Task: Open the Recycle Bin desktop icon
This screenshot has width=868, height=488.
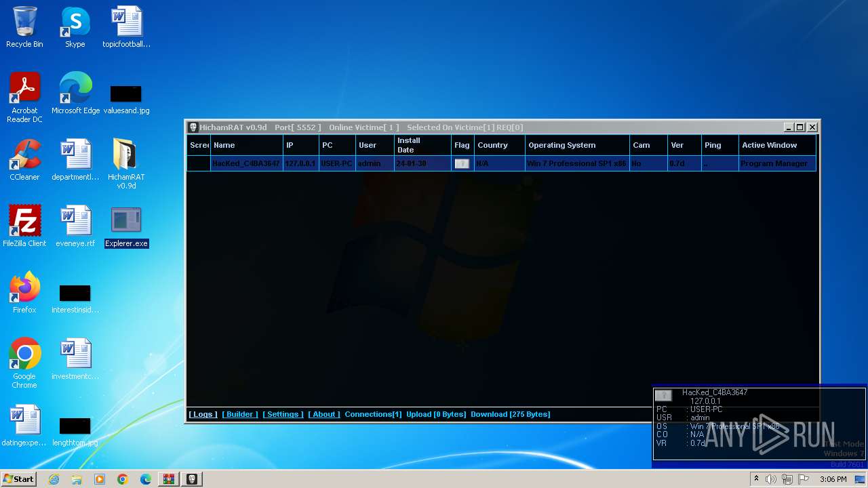Action: pos(24,28)
